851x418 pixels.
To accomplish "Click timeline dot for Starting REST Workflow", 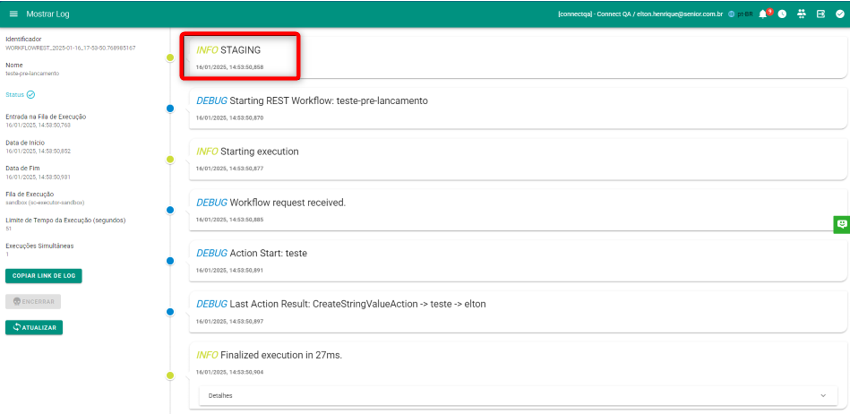I will pos(170,109).
